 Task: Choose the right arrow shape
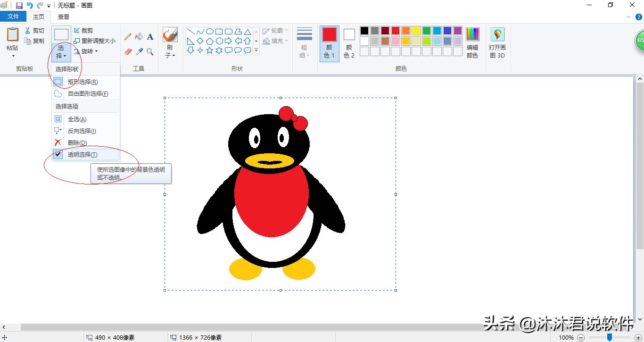(x=229, y=41)
